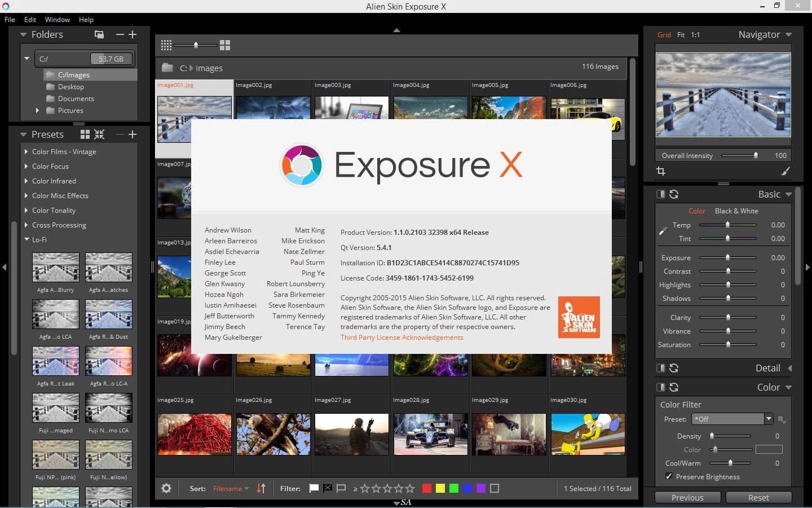812x508 pixels.
Task: Uncheck Preserve Brightness checkbox
Action: 669,476
